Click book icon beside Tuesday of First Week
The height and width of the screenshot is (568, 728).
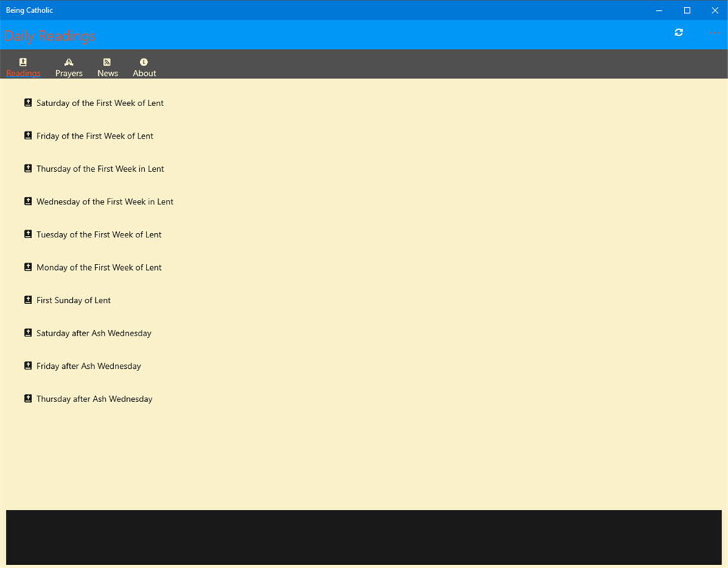click(27, 234)
